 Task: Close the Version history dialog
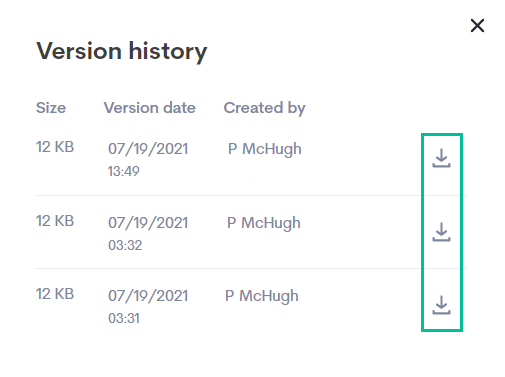(477, 26)
